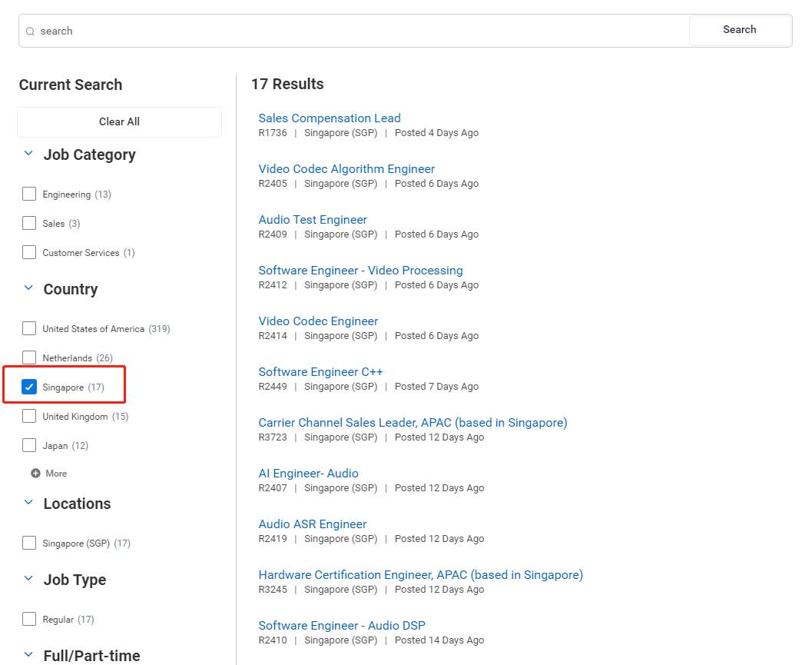Collapse the Job Category section
Image resolution: width=812 pixels, height=665 pixels.
tap(28, 154)
